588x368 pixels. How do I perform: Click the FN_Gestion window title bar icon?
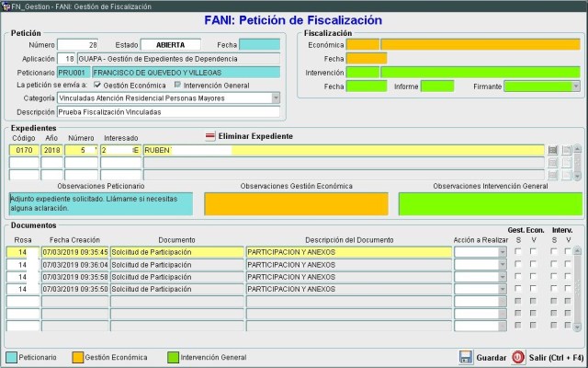coord(6,6)
